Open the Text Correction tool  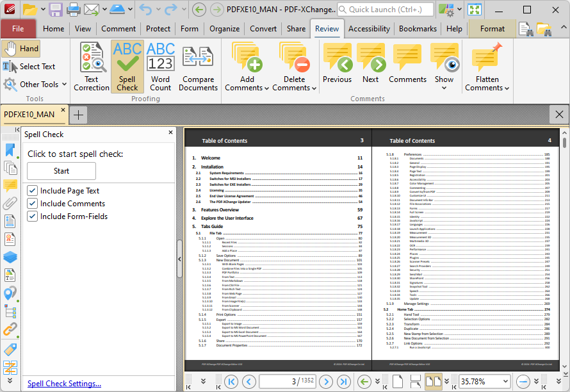91,67
